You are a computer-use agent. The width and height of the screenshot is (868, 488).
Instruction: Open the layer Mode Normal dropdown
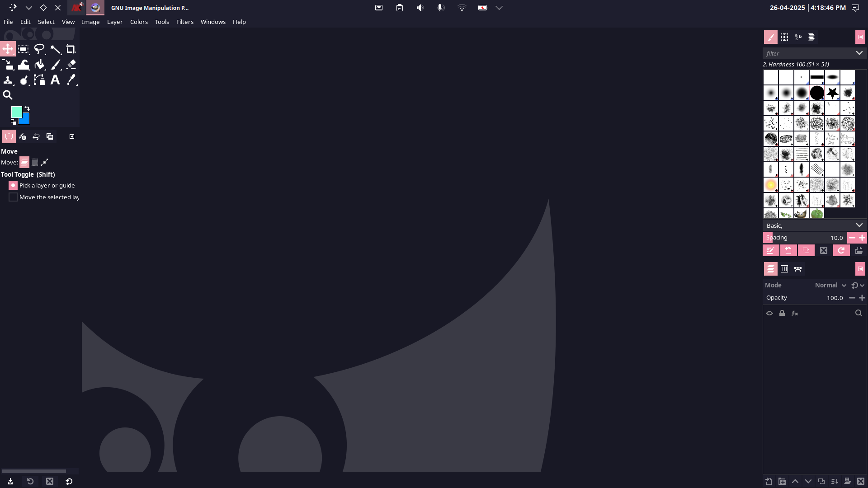830,285
